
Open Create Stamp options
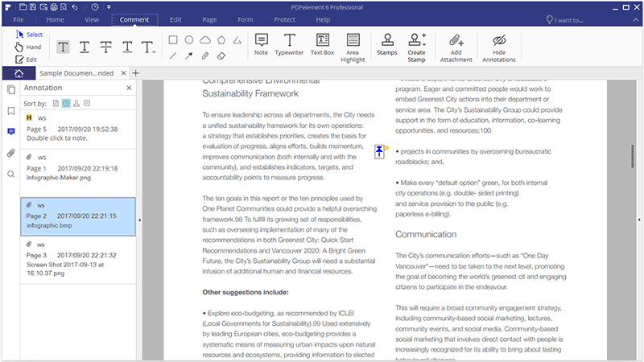pos(416,47)
